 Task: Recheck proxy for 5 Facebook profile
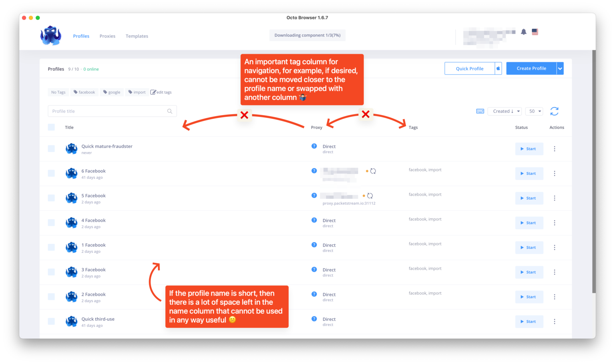click(370, 196)
